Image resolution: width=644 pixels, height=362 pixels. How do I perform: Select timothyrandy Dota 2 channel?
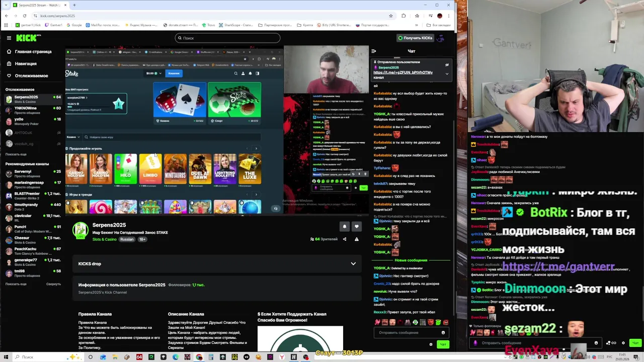pos(33,207)
